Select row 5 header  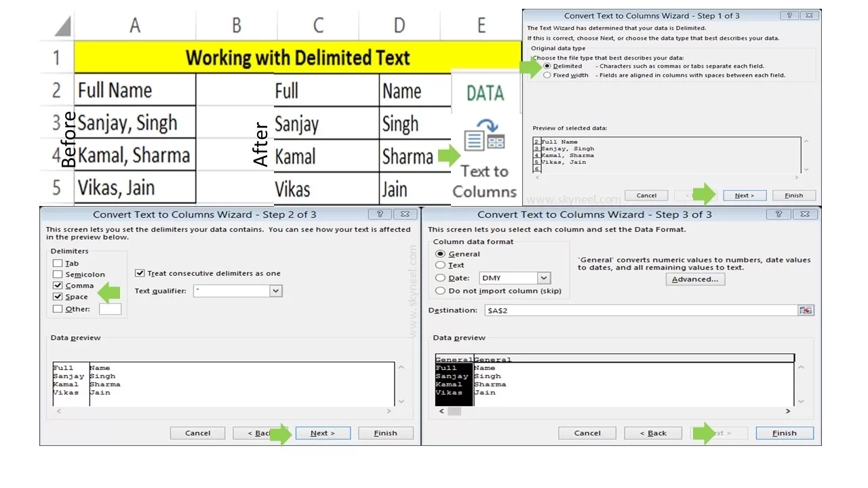pos(56,187)
